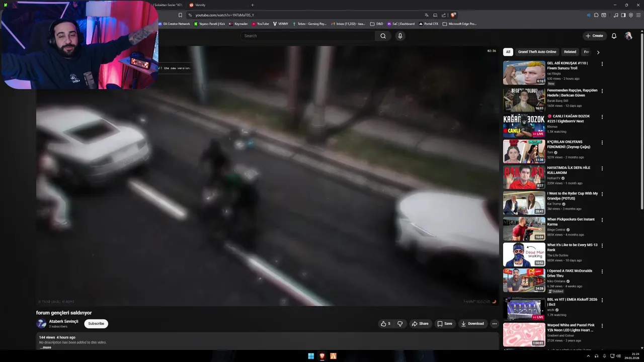The width and height of the screenshot is (644, 362).
Task: Click the Subscribe button
Action: (x=96, y=324)
